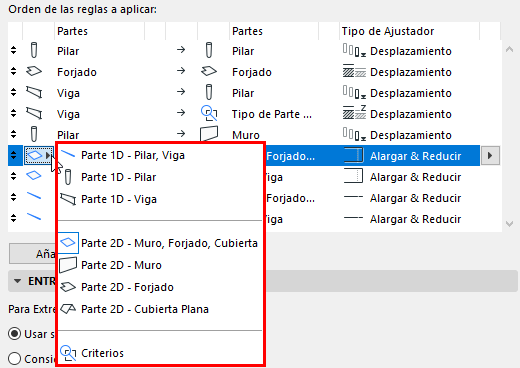Click reorder handle of first Pilar row
Image resolution: width=520 pixels, height=368 pixels.
(13, 50)
